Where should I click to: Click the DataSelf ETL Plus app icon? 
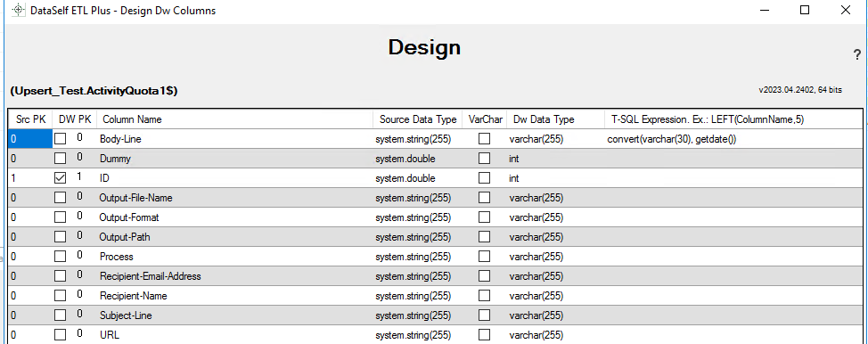pos(18,10)
